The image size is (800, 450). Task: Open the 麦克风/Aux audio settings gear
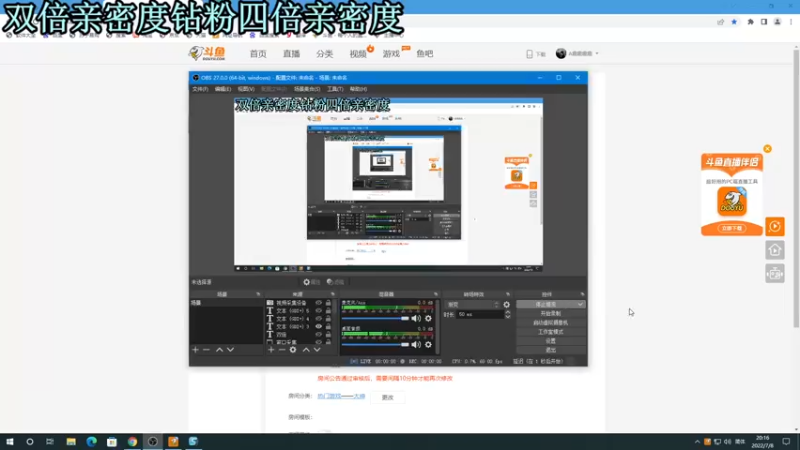coord(428,319)
